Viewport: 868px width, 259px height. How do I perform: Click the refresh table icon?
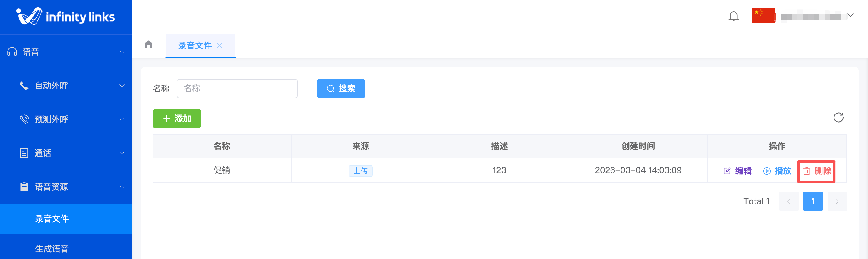[838, 117]
